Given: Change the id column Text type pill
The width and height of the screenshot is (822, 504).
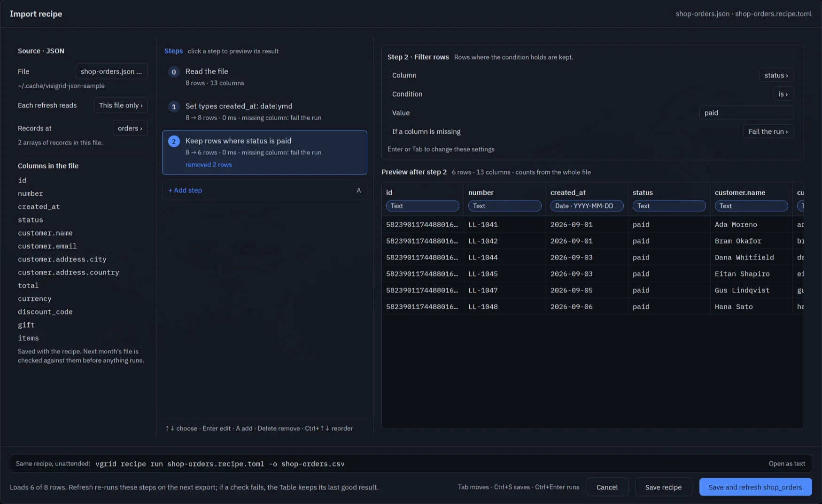Looking at the screenshot, I should click(422, 206).
